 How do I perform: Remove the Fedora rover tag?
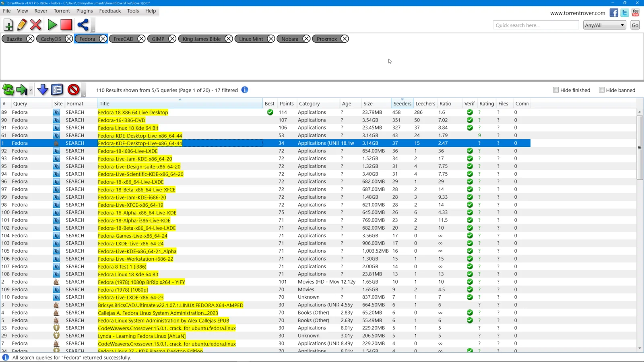pos(103,39)
